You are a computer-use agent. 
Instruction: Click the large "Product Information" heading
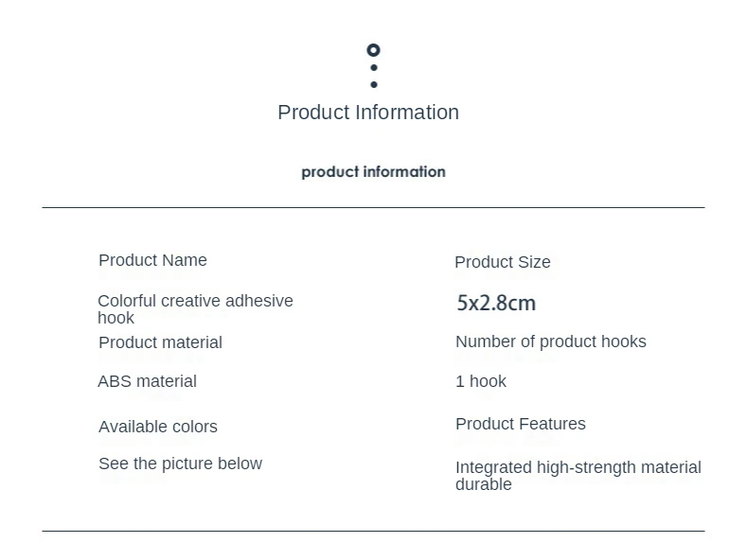(x=368, y=113)
